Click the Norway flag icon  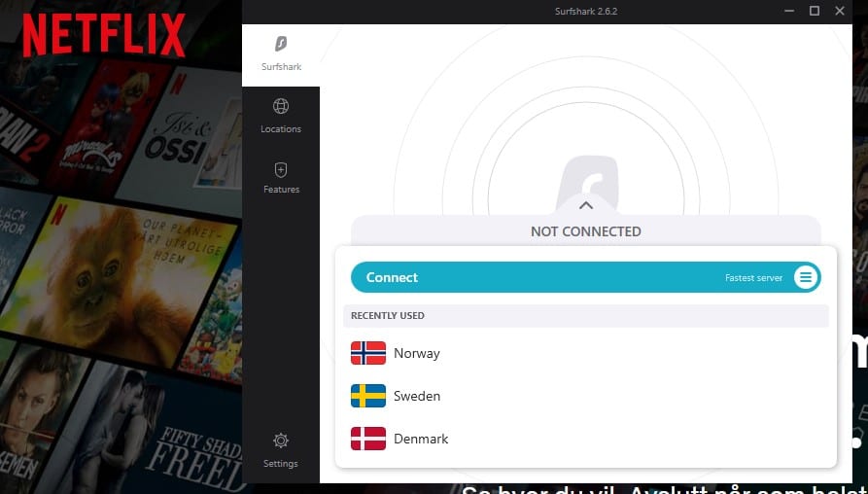368,353
